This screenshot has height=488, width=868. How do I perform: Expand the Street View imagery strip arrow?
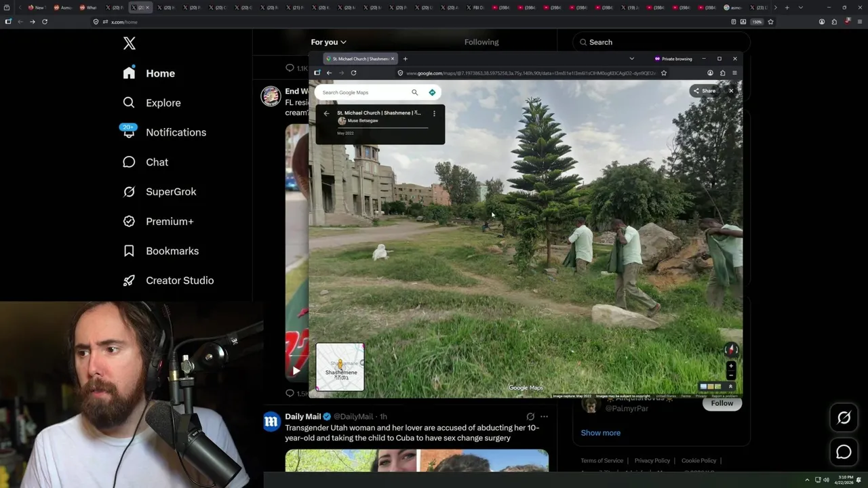730,386
